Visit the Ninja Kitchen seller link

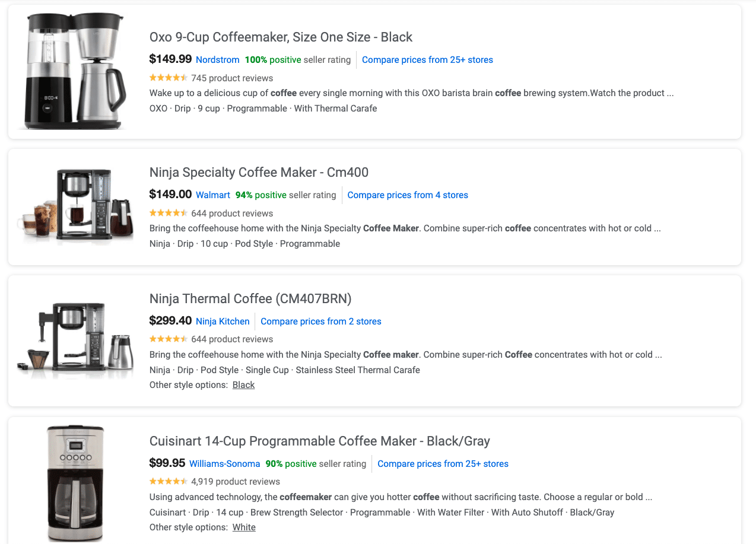(x=223, y=321)
